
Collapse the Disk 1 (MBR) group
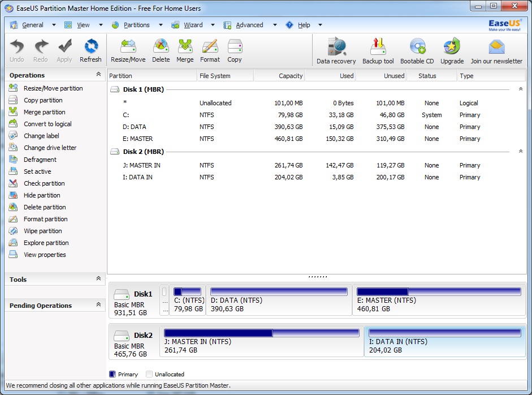[521, 89]
